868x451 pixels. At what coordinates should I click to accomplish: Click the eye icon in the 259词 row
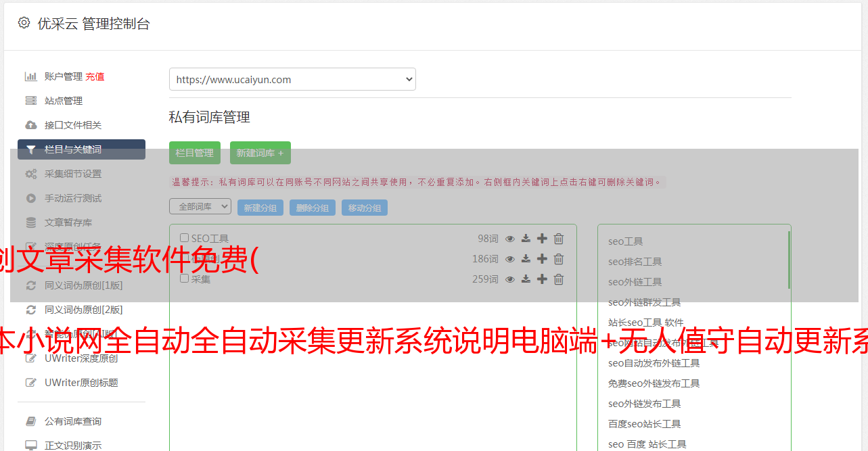pos(510,279)
